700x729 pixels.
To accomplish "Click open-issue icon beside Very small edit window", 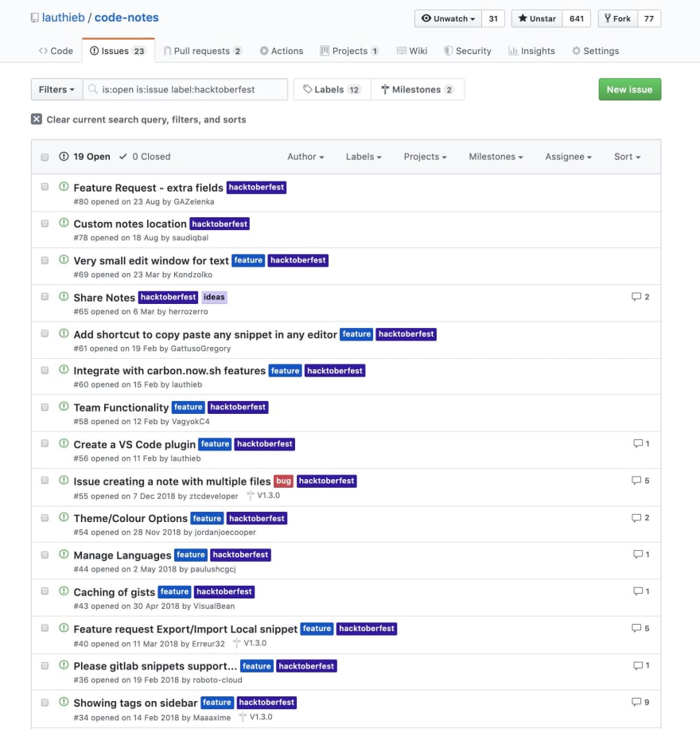I will 64,259.
